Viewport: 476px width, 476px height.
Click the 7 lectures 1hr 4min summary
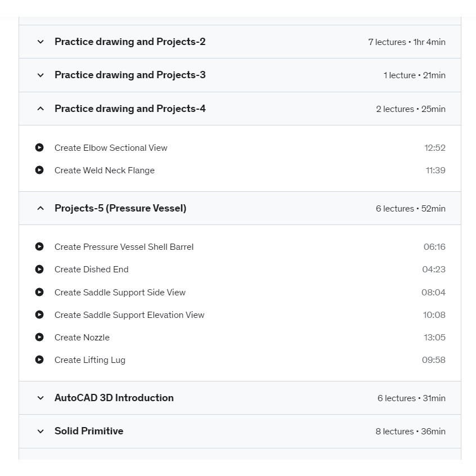[407, 42]
